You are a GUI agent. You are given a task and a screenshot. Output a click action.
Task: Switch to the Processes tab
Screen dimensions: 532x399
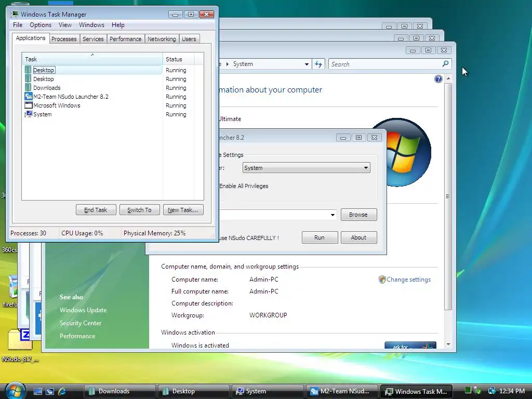64,39
